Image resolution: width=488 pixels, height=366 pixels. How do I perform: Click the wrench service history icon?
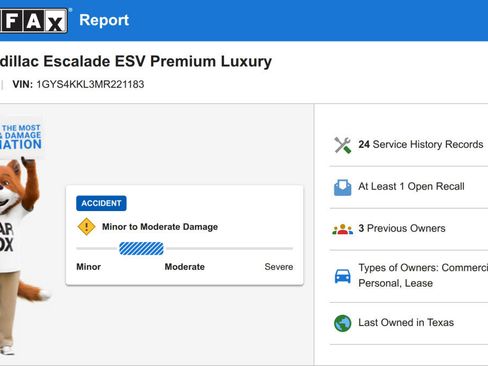coord(343,145)
